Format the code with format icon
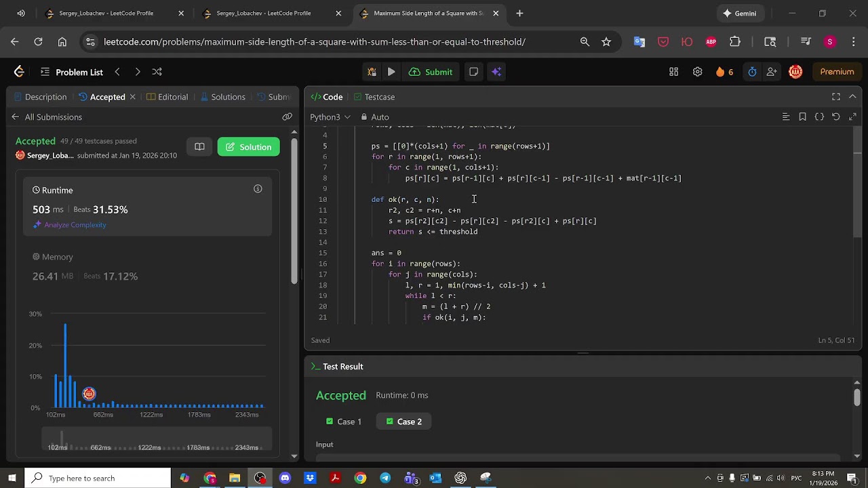The height and width of the screenshot is (488, 868). 786,117
